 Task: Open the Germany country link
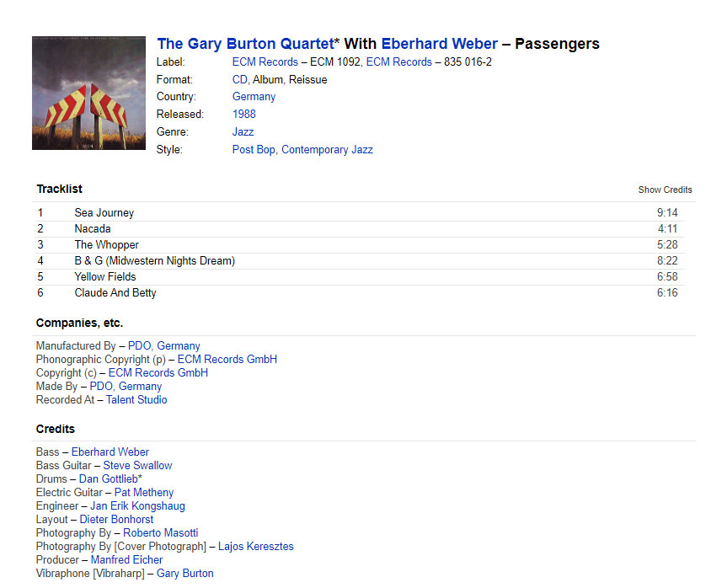coord(254,97)
